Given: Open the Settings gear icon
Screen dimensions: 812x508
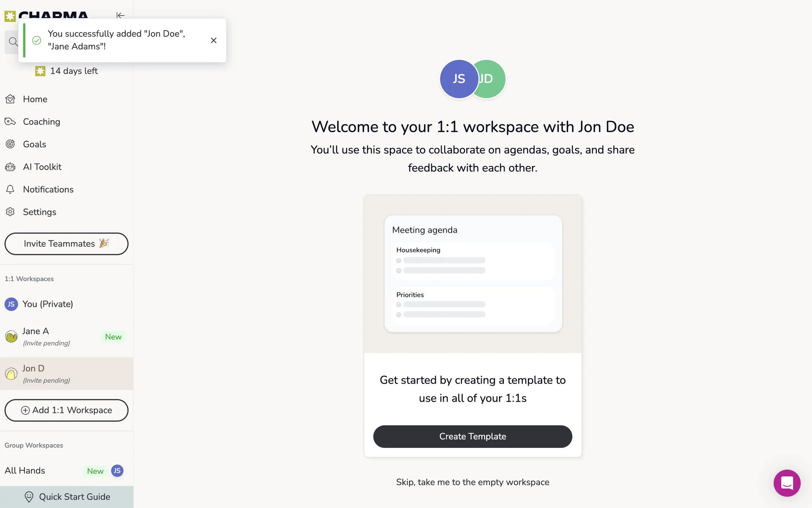Looking at the screenshot, I should tap(10, 212).
